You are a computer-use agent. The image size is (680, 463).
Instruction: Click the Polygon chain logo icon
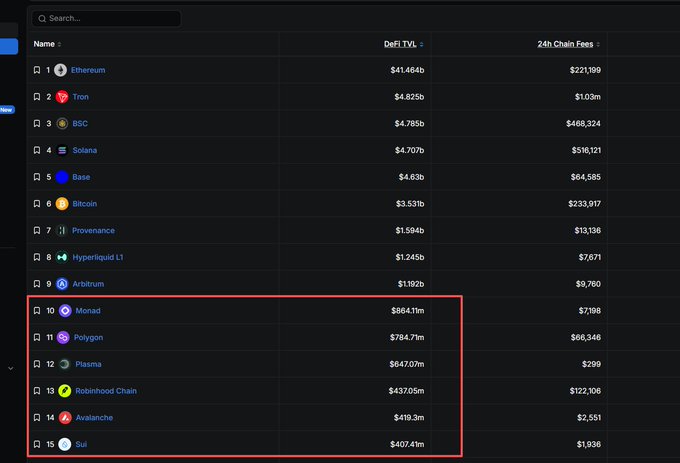pos(63,338)
